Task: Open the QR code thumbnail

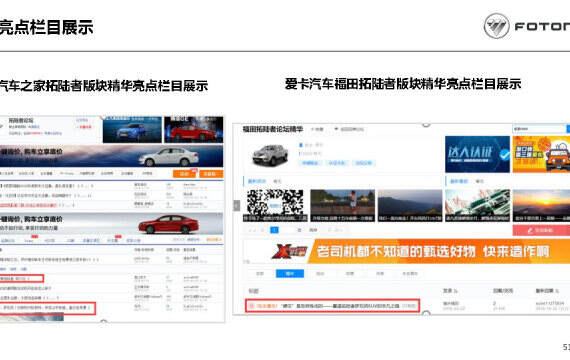Action: (x=275, y=205)
